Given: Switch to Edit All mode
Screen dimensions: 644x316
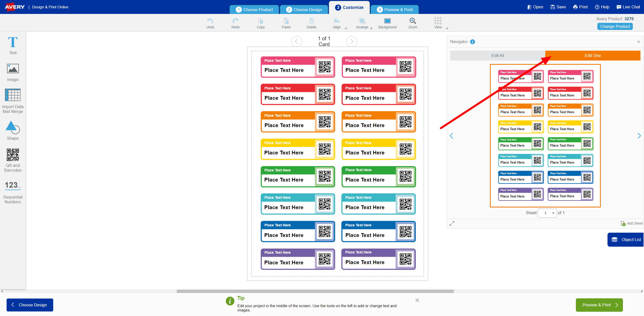Looking at the screenshot, I should (498, 55).
